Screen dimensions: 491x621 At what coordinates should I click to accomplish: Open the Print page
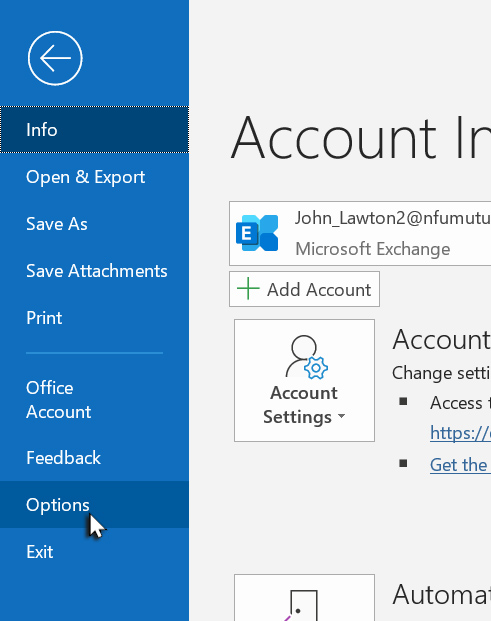click(94, 318)
